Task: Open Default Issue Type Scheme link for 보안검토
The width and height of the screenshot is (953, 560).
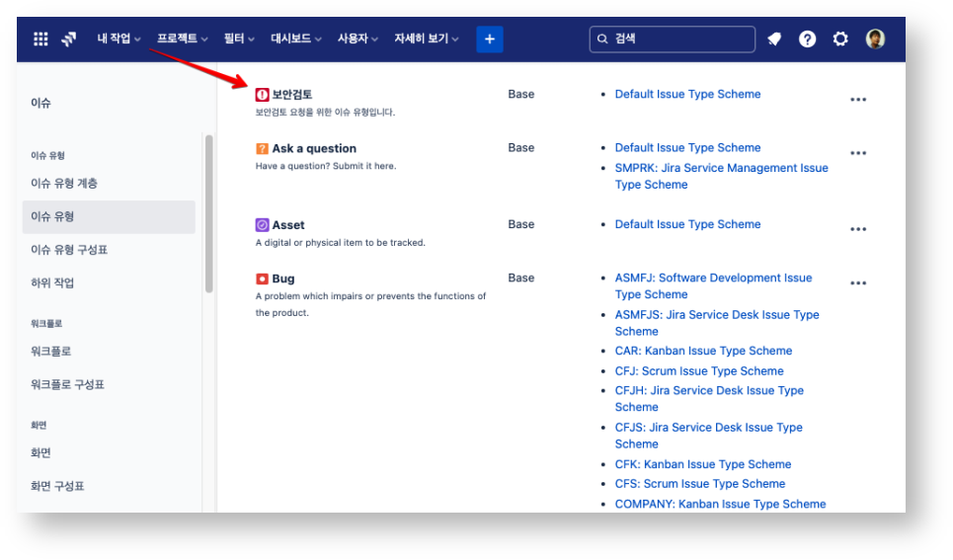Action: pos(687,95)
